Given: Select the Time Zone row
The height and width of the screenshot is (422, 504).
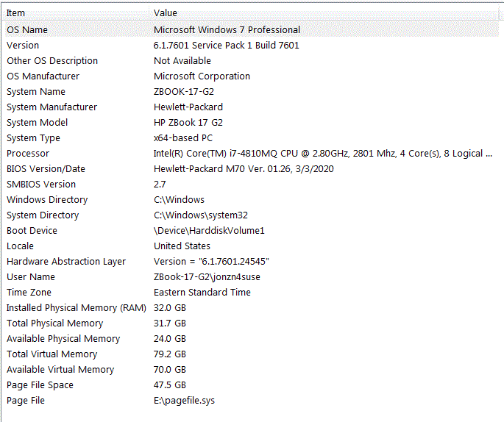Looking at the screenshot, I should click(251, 293).
